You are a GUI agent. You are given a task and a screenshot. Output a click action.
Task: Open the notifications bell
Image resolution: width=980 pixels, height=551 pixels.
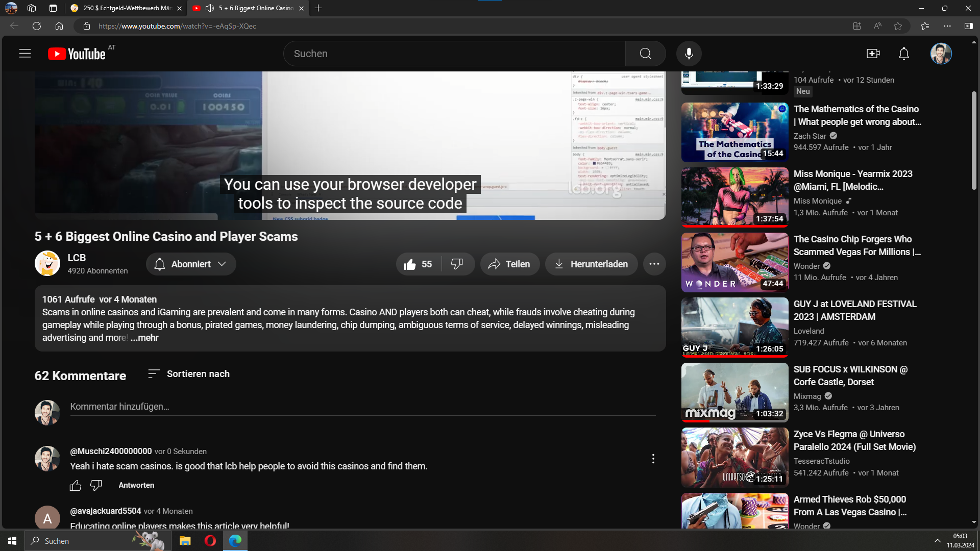903,54
